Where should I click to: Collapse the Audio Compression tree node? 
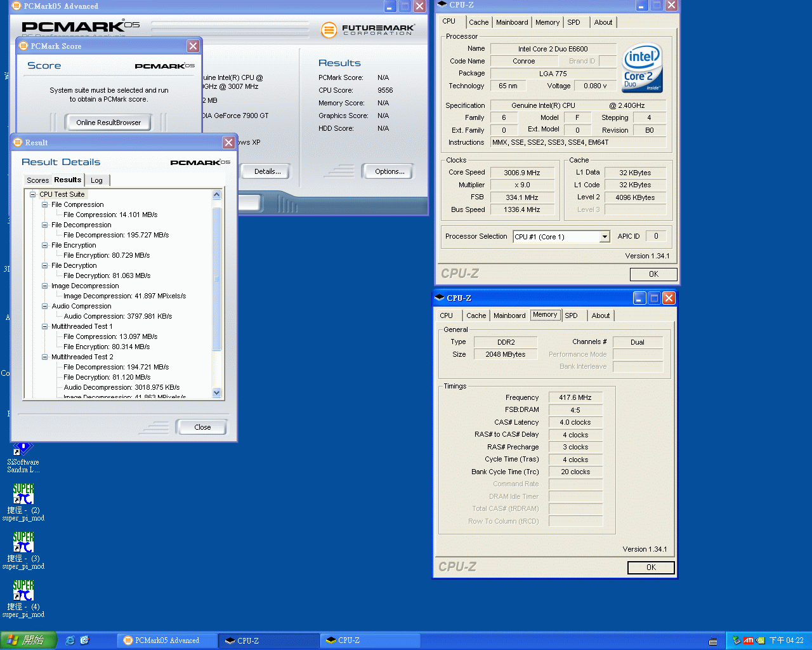click(x=45, y=306)
